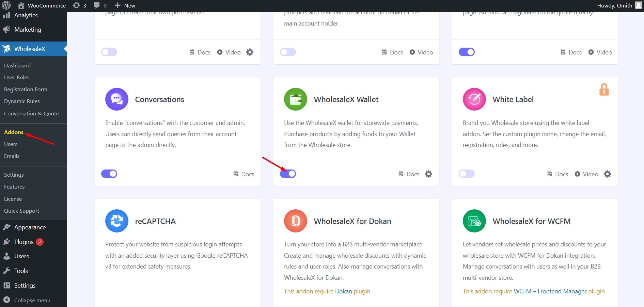Open Features submenu item
The image size is (644, 307).
[x=14, y=187]
